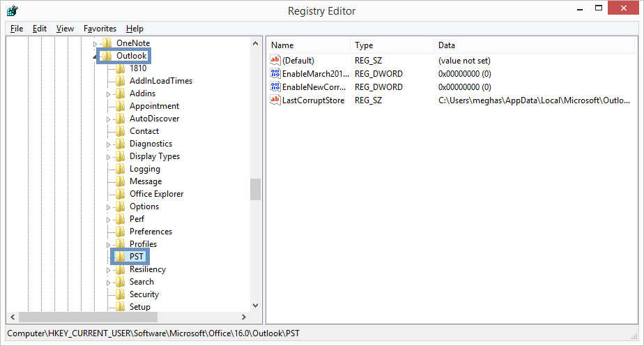Select the Setup key label

(x=140, y=306)
